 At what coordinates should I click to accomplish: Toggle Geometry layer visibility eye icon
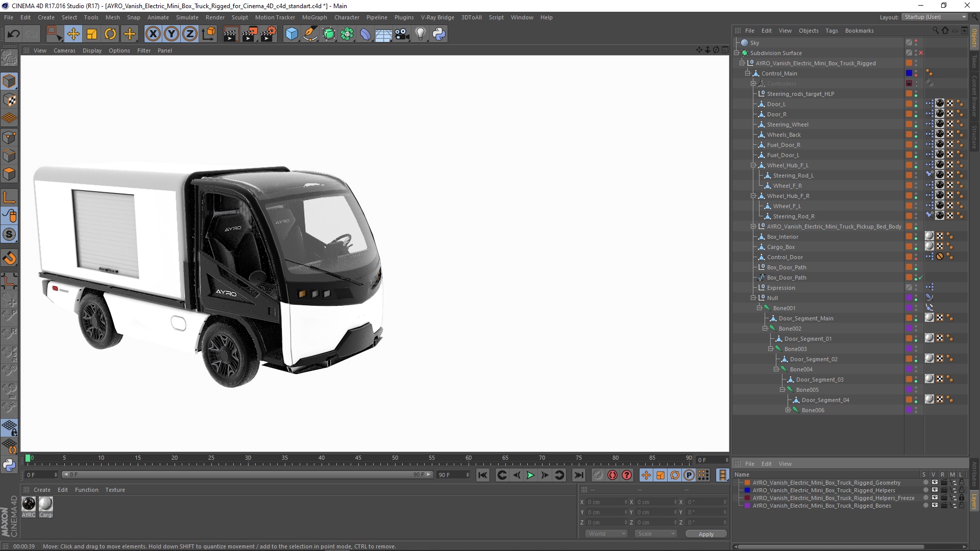point(935,483)
